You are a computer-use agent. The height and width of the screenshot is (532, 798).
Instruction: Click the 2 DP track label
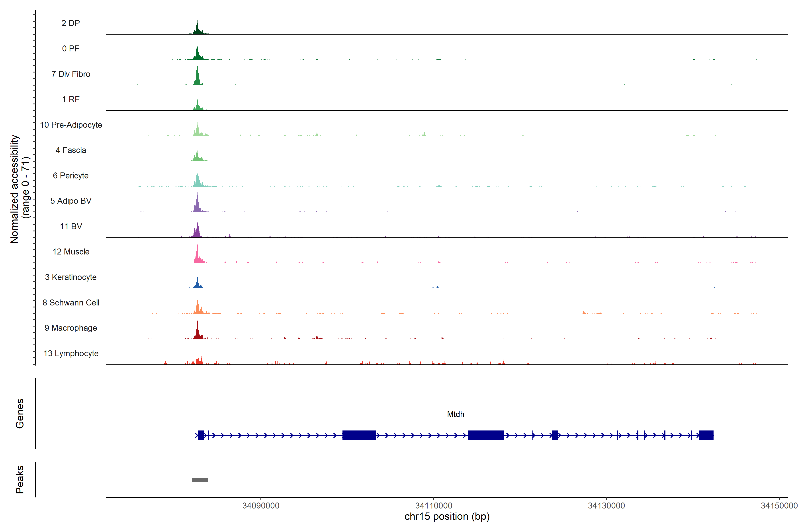coord(70,23)
